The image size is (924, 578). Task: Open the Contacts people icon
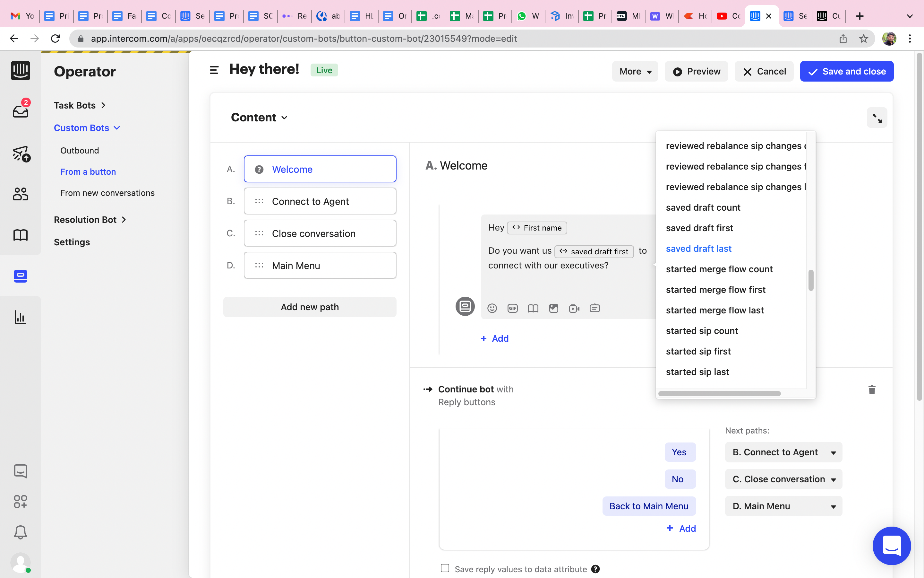[x=20, y=194]
